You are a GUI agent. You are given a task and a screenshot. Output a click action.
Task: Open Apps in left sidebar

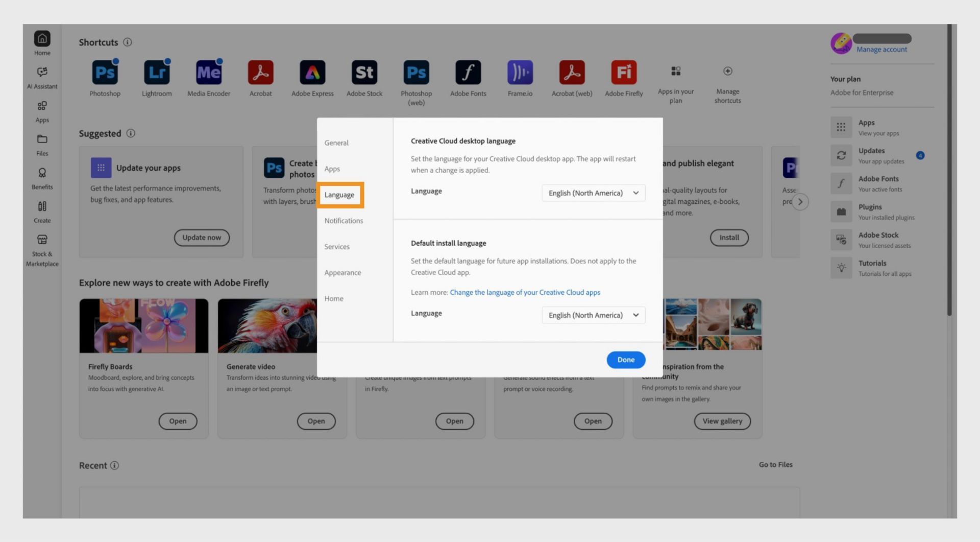[x=42, y=111]
